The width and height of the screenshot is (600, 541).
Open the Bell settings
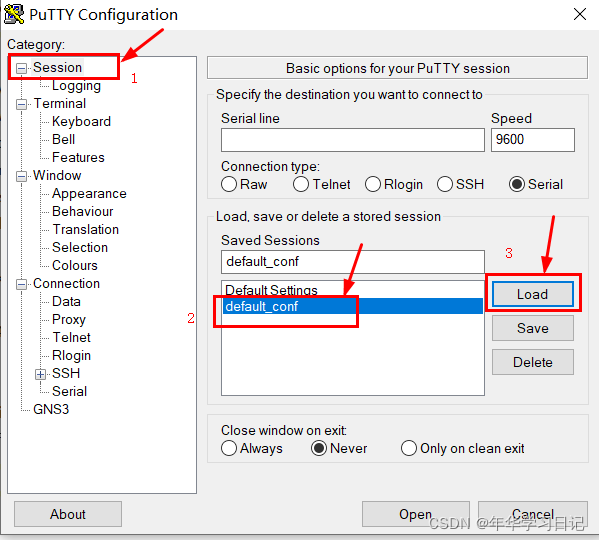tap(64, 139)
